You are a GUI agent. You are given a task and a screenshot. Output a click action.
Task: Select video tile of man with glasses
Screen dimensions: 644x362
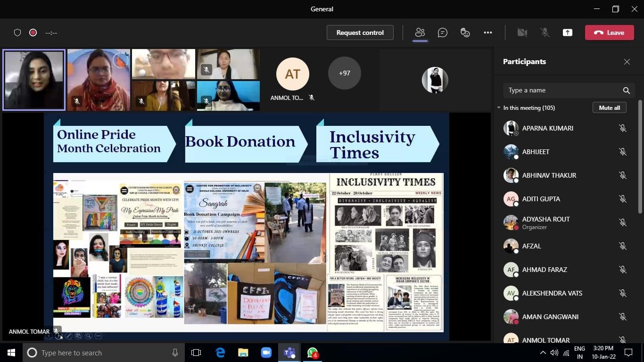[x=164, y=64]
